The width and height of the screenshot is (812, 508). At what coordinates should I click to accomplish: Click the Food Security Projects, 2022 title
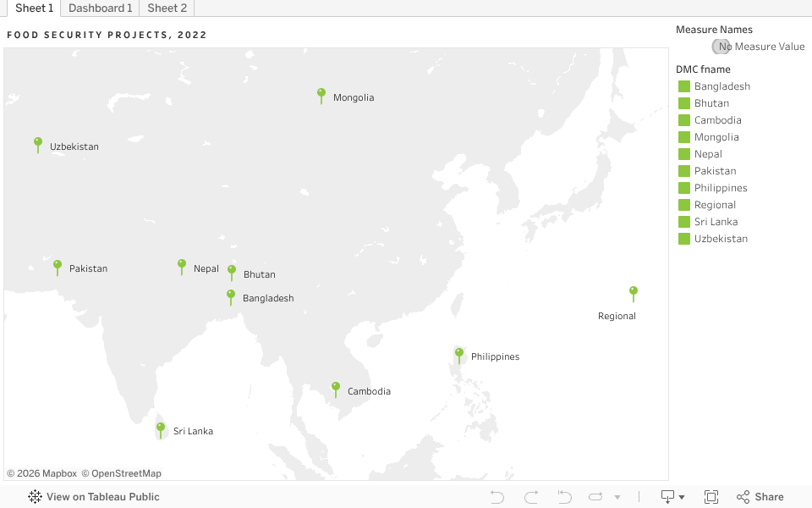107,35
